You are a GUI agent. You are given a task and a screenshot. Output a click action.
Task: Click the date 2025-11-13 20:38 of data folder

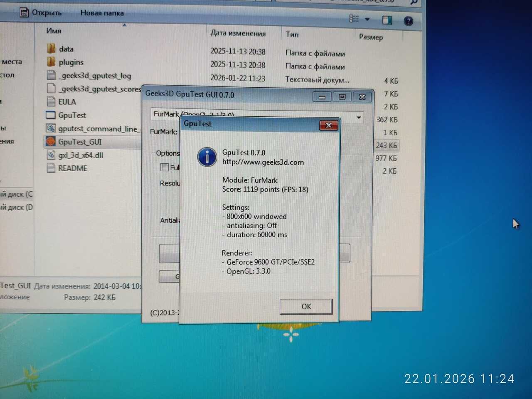238,52
